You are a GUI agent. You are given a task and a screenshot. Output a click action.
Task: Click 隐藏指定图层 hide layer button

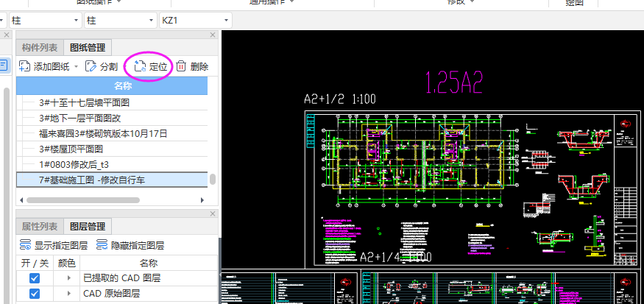click(x=130, y=246)
